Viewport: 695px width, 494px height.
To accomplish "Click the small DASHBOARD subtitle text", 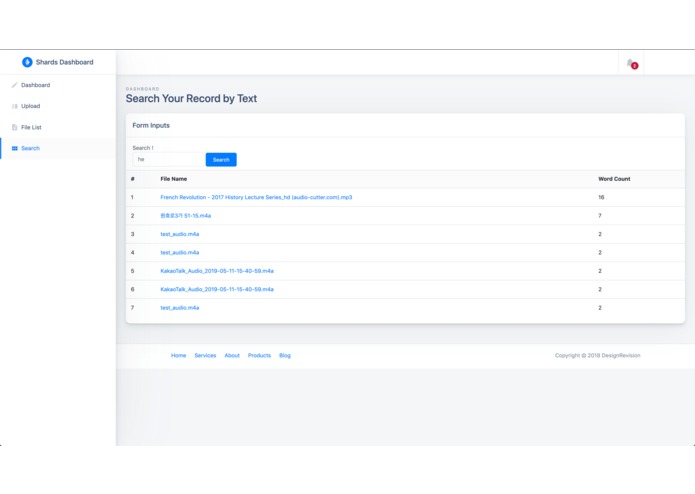I will point(142,89).
